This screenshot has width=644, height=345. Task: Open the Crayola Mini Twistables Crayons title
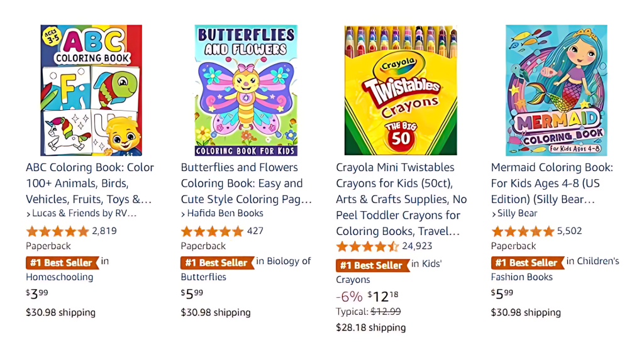pos(401,199)
